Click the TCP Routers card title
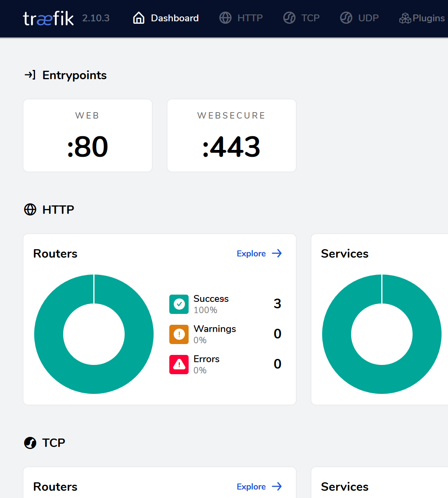448x498 pixels. point(55,487)
